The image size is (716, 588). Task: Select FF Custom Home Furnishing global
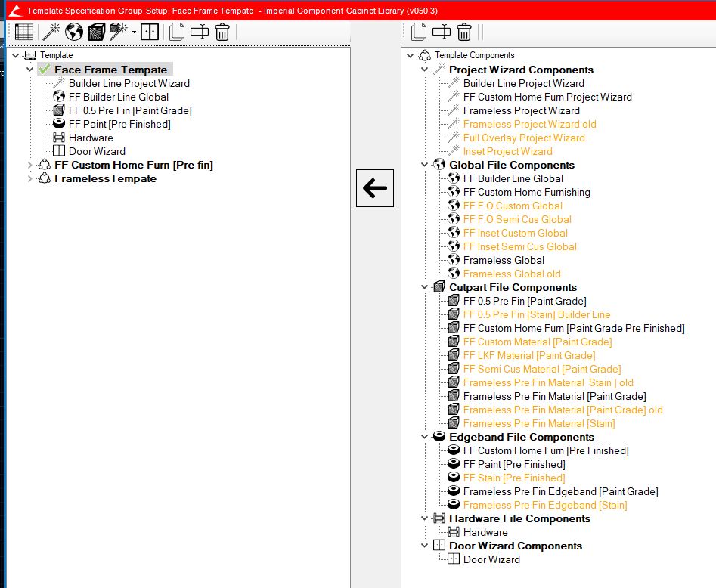526,192
